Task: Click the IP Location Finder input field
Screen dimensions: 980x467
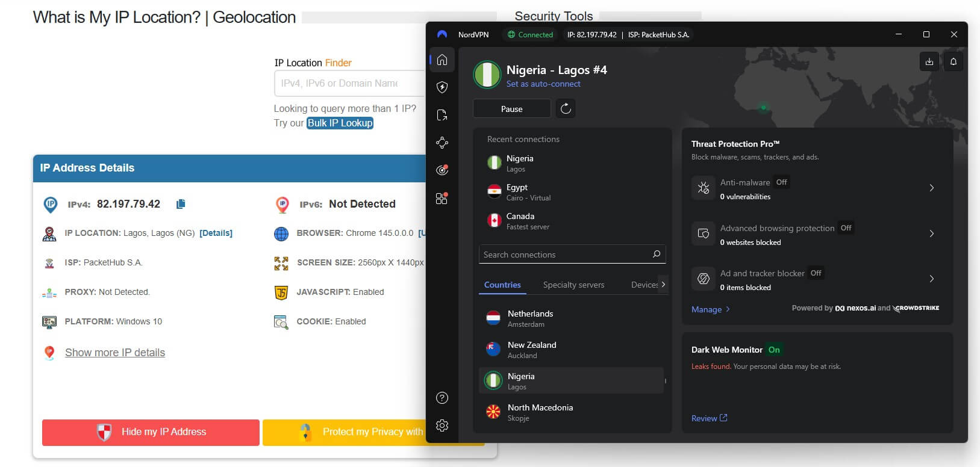Action: [350, 83]
